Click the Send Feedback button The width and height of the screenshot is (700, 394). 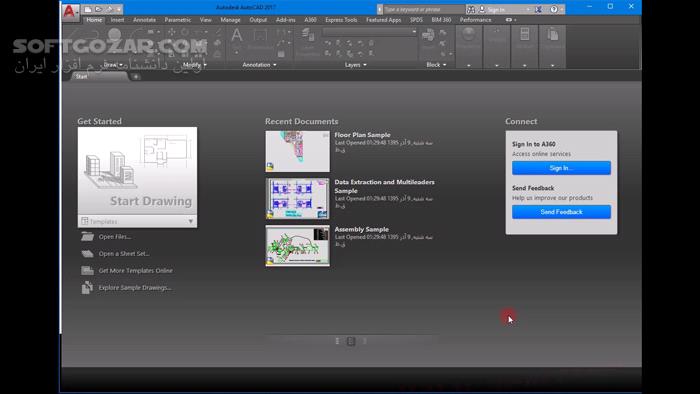561,212
